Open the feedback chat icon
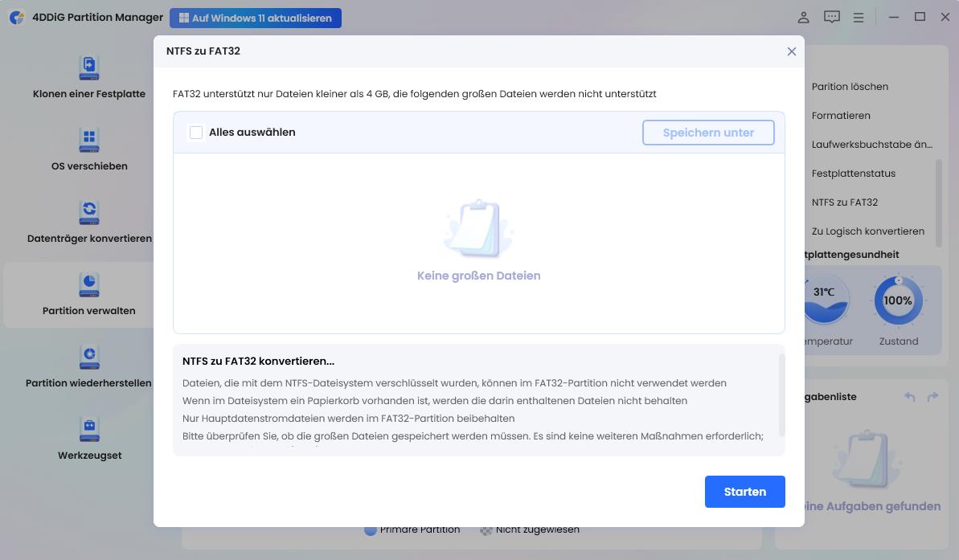The height and width of the screenshot is (560, 959). pyautogui.click(x=832, y=18)
